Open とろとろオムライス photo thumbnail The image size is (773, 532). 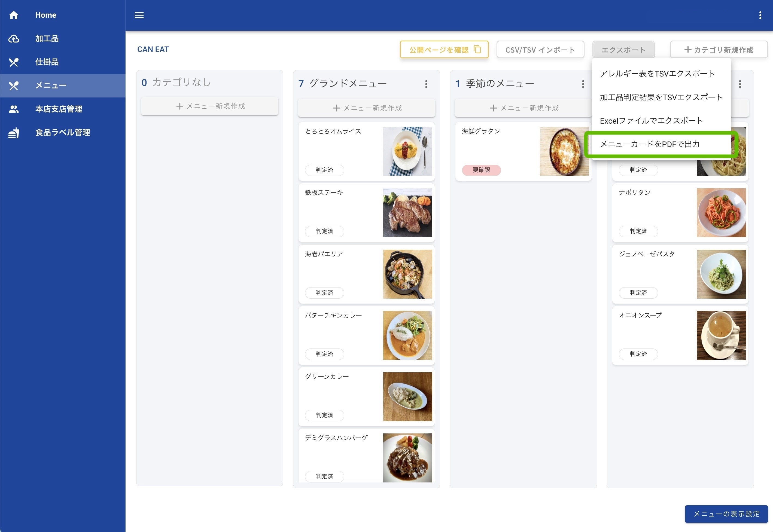coord(407,151)
